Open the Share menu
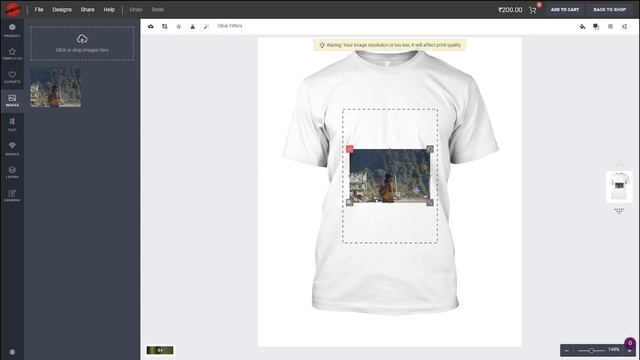 click(x=87, y=9)
